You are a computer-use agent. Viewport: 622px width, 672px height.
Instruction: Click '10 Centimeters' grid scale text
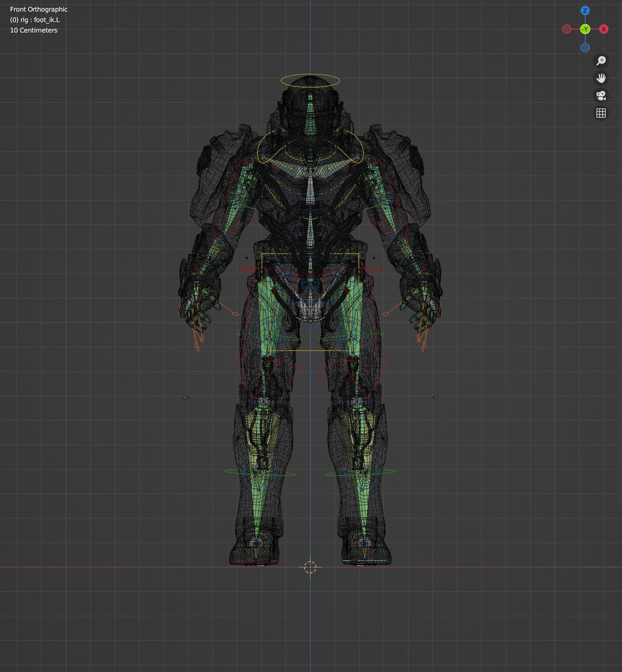point(34,30)
